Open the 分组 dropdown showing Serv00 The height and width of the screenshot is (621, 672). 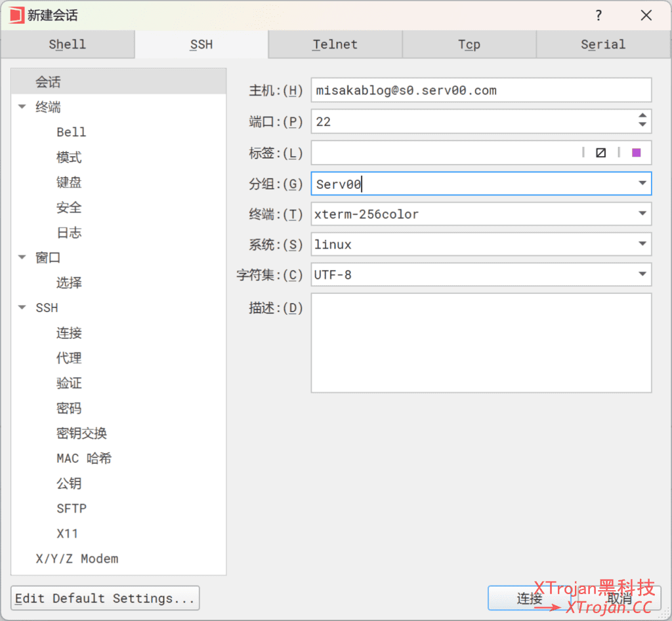point(642,184)
